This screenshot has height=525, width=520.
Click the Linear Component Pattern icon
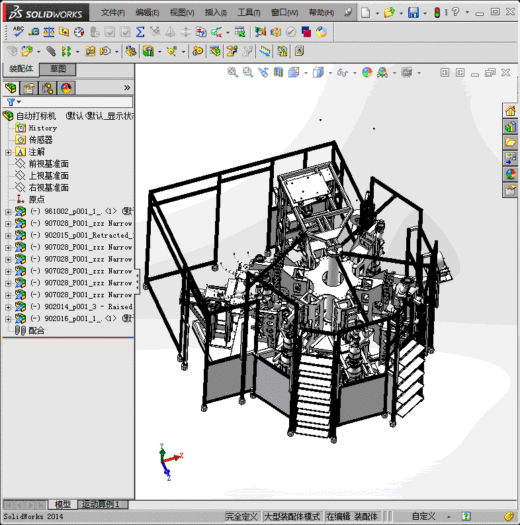pos(66,51)
